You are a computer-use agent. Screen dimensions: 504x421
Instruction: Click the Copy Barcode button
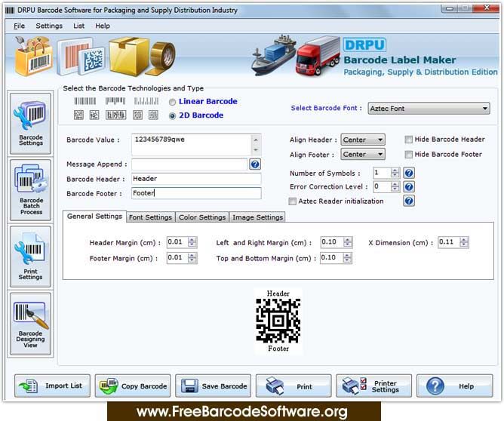(133, 386)
